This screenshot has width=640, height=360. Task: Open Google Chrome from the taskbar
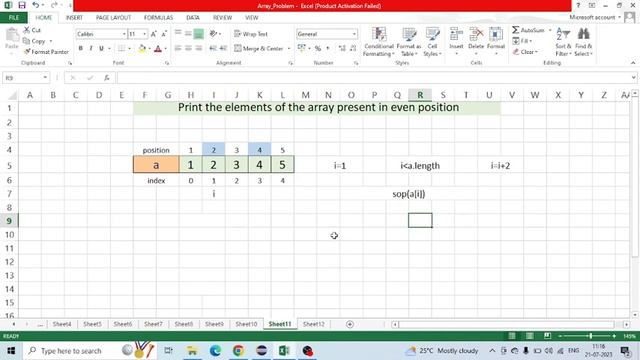pos(238,351)
